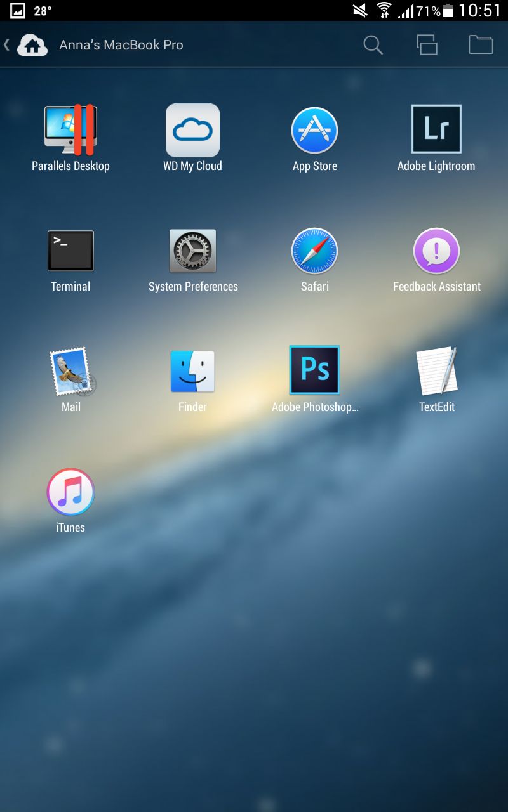
Task: Tap the cloud home icon
Action: (x=32, y=44)
